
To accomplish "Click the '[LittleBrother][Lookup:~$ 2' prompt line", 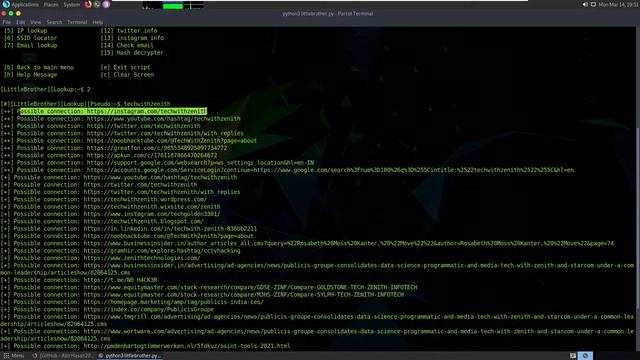I will [x=45, y=89].
